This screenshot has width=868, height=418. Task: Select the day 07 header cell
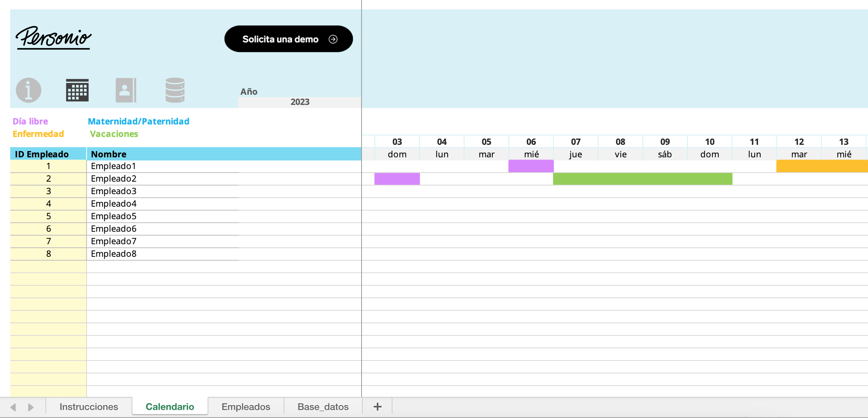tap(576, 142)
